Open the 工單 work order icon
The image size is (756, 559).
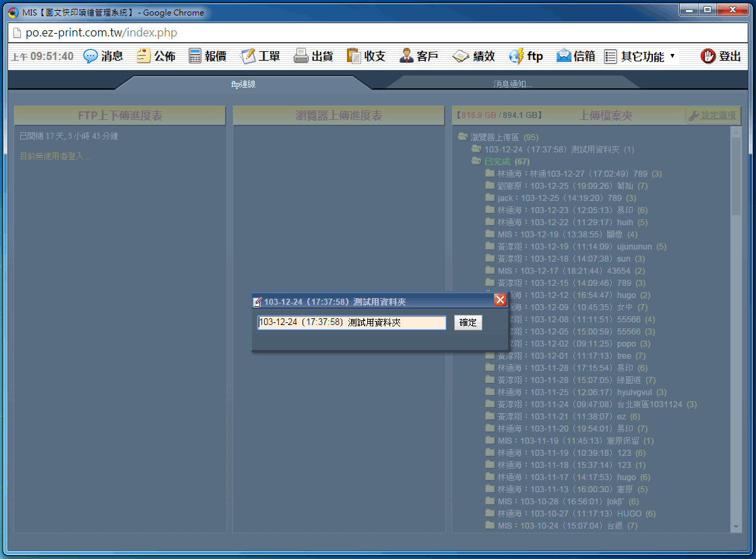(x=249, y=57)
